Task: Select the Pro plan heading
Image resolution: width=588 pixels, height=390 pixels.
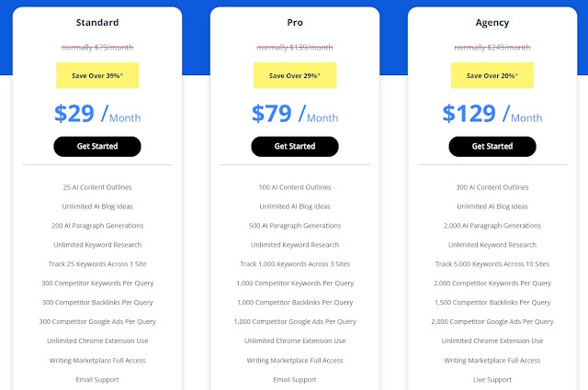Action: [295, 22]
